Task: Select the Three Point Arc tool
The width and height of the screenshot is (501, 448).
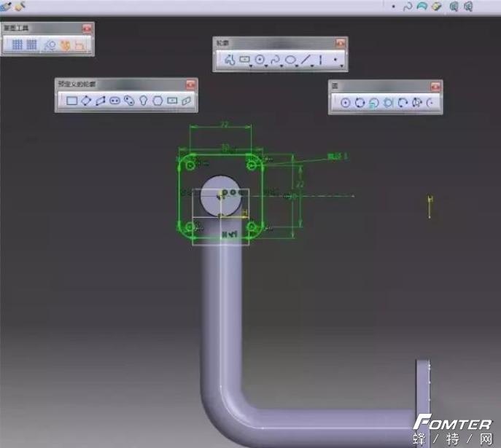Action: click(x=403, y=103)
